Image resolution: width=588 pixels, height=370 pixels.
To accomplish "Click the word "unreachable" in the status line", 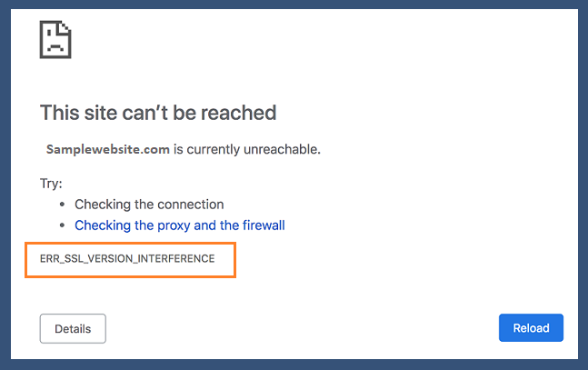I will pyautogui.click(x=283, y=149).
